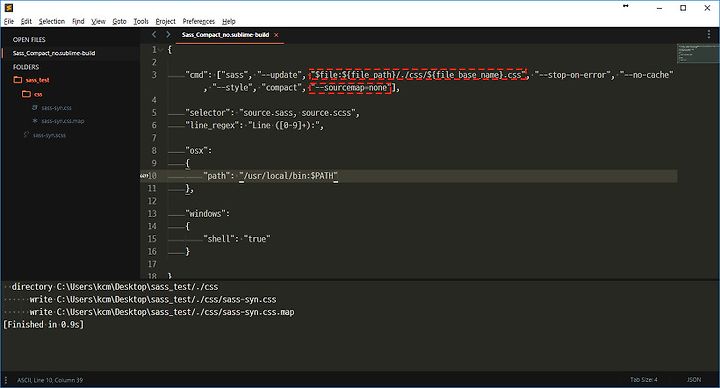The width and height of the screenshot is (720, 388).
Task: Open the File menu
Action: tap(9, 21)
